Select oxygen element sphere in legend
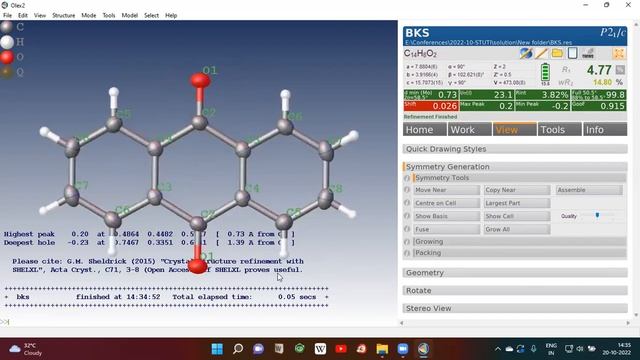The width and height of the screenshot is (640, 360). pos(7,57)
